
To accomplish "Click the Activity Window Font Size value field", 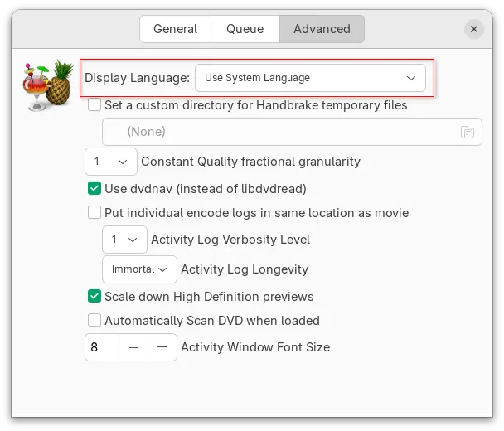I will pyautogui.click(x=103, y=347).
